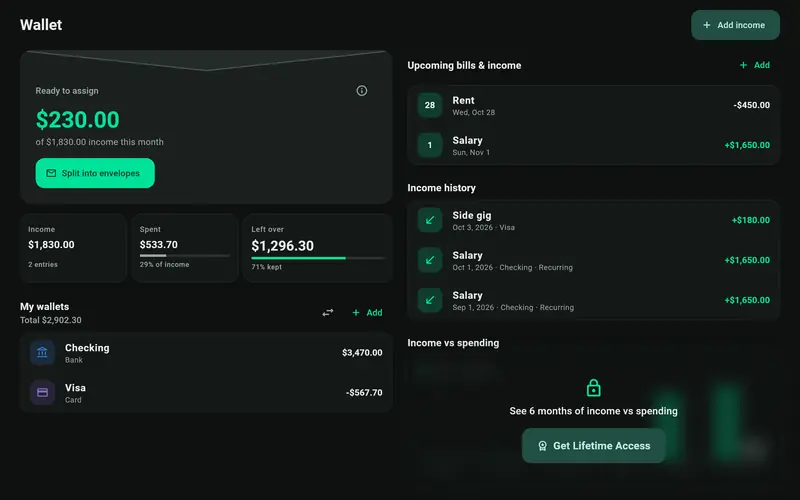This screenshot has width=800, height=500.
Task: Click the Total $2,902.30 wallets label
Action: pyautogui.click(x=51, y=320)
